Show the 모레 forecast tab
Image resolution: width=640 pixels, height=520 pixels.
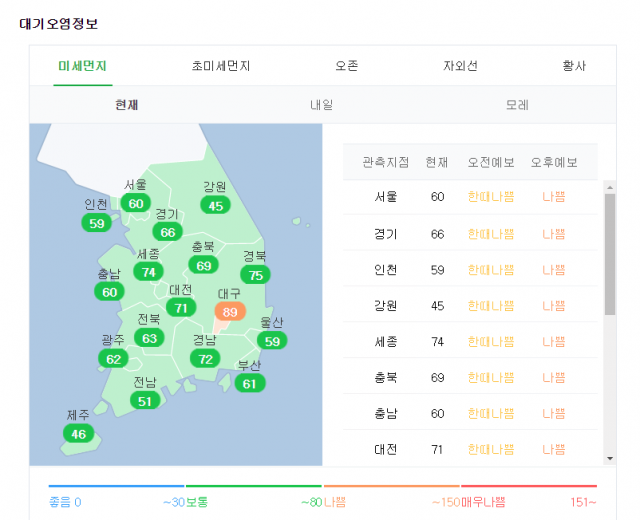click(x=517, y=105)
